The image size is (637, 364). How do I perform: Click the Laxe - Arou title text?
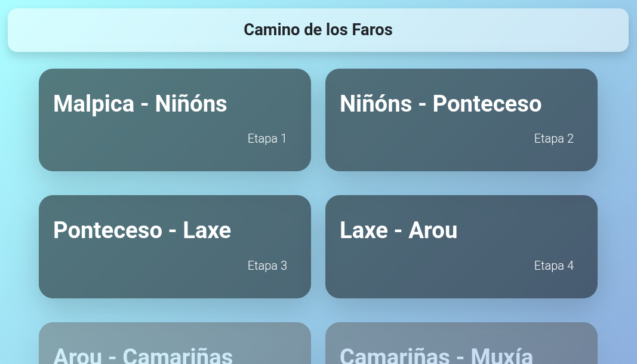[x=399, y=230]
